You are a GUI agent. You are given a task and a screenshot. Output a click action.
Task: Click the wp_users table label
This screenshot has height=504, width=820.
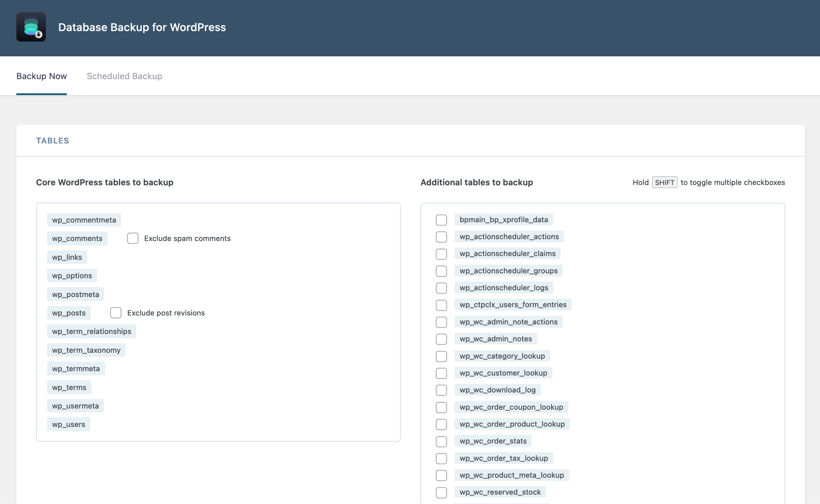click(68, 424)
